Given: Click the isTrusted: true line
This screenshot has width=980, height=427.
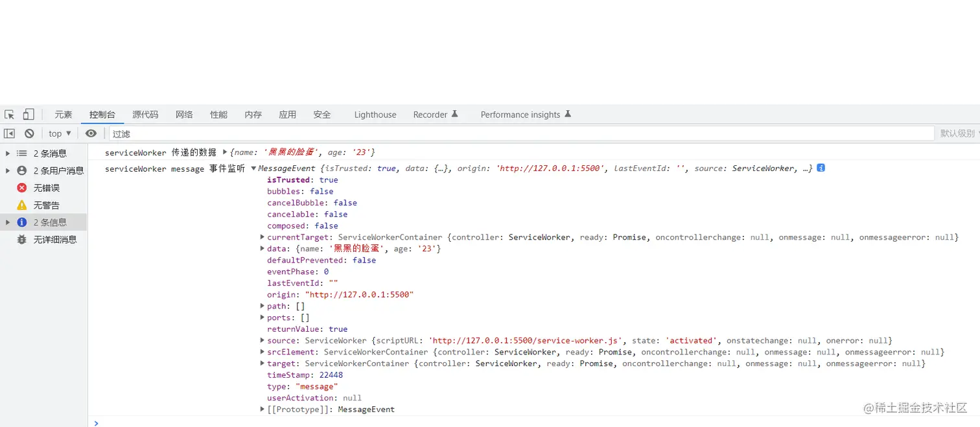Looking at the screenshot, I should click(x=303, y=180).
